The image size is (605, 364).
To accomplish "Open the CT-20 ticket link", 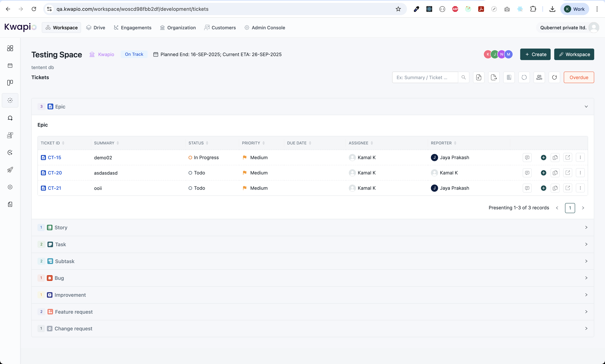I will [55, 173].
